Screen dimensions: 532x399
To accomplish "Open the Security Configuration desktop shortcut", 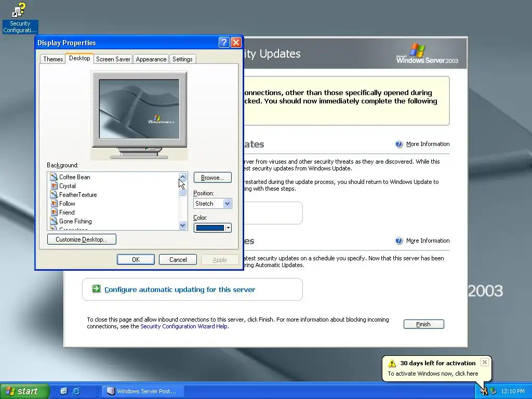I will tap(20, 18).
